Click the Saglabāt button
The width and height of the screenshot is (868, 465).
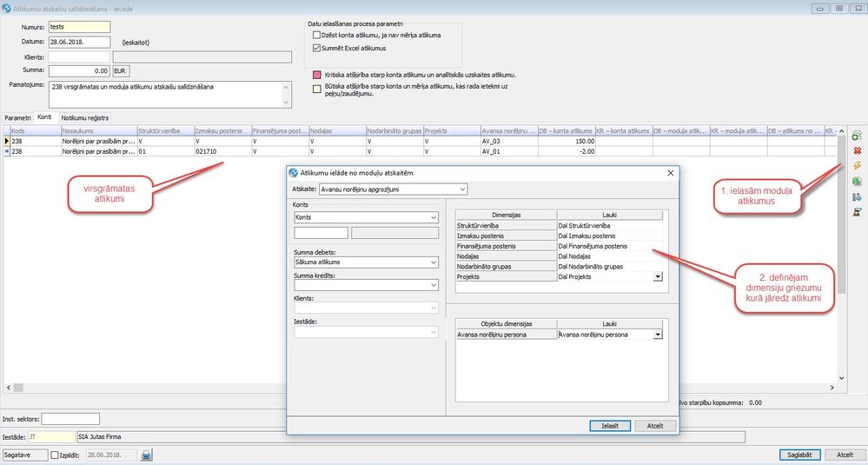point(799,454)
